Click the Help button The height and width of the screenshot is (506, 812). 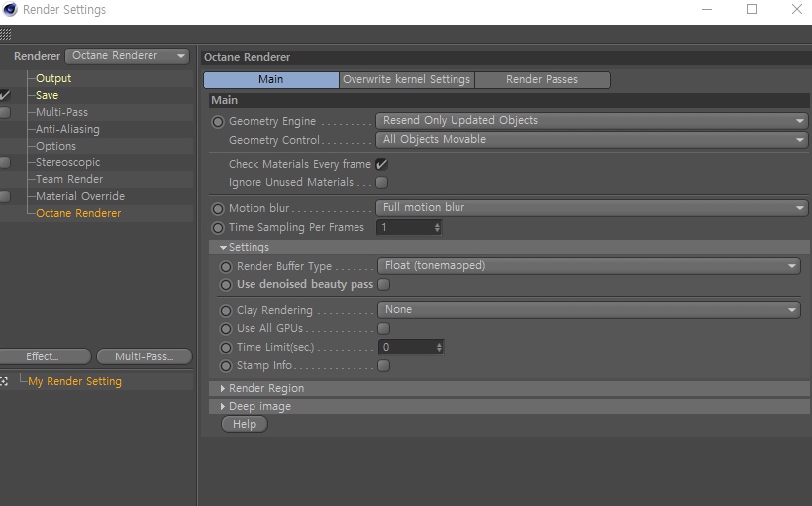pyautogui.click(x=245, y=424)
